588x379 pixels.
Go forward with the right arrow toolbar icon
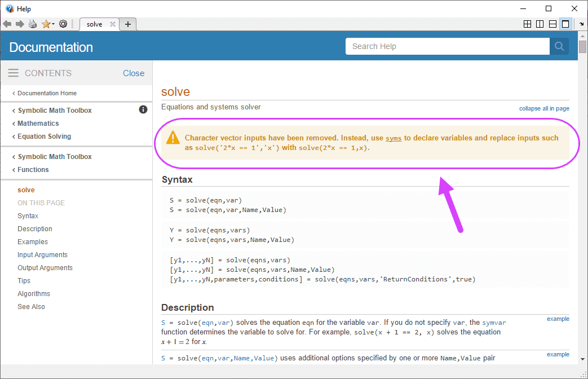pyautogui.click(x=20, y=24)
